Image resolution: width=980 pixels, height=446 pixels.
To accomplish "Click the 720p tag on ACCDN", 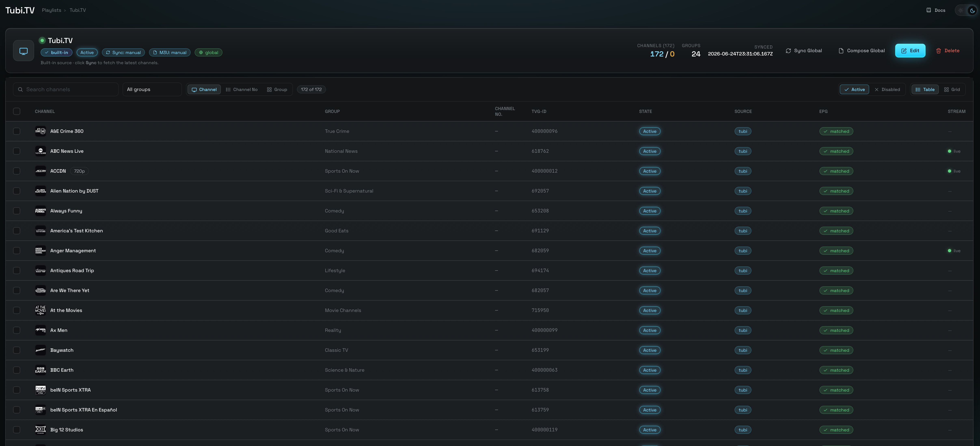I will [79, 171].
